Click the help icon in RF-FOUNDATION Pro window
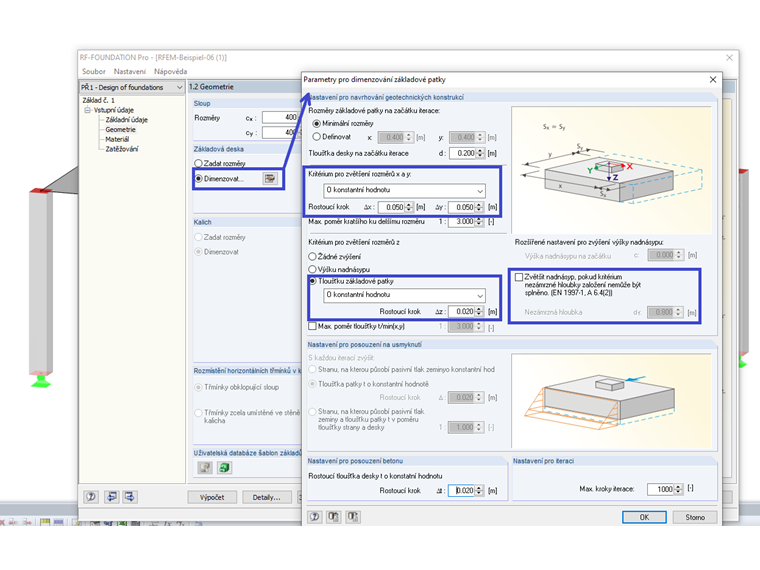Image resolution: width=760 pixels, height=570 pixels. point(91,497)
